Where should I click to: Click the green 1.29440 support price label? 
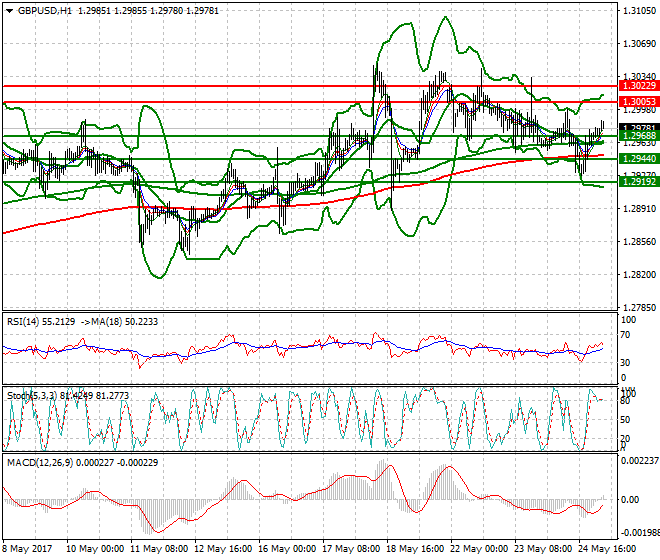(x=639, y=159)
